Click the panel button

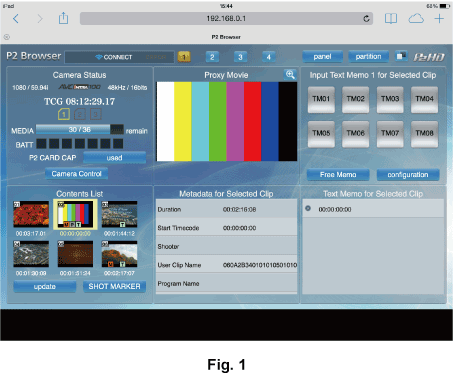pos(322,57)
